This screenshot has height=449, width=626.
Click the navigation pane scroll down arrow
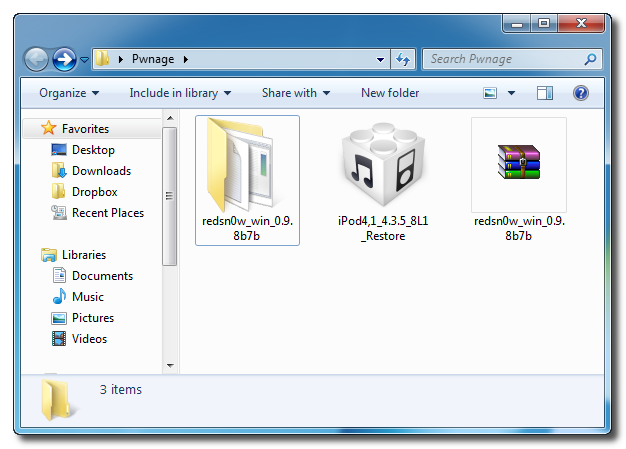click(x=170, y=366)
